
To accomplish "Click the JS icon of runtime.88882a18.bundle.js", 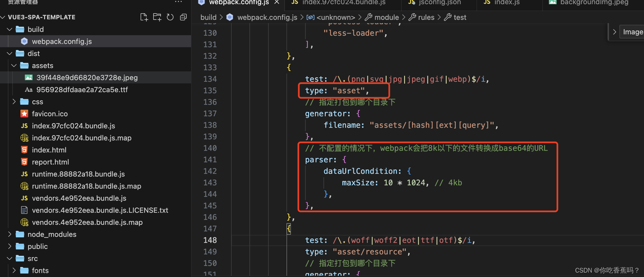I will 24,174.
